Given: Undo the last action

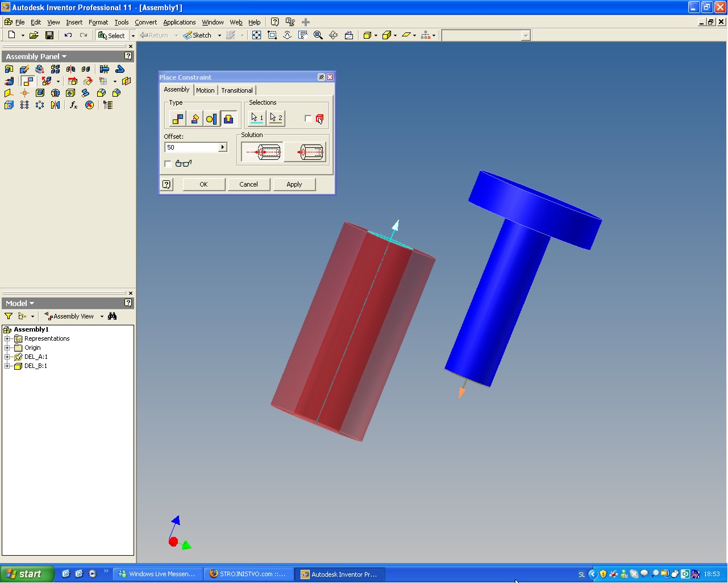Looking at the screenshot, I should 68,35.
